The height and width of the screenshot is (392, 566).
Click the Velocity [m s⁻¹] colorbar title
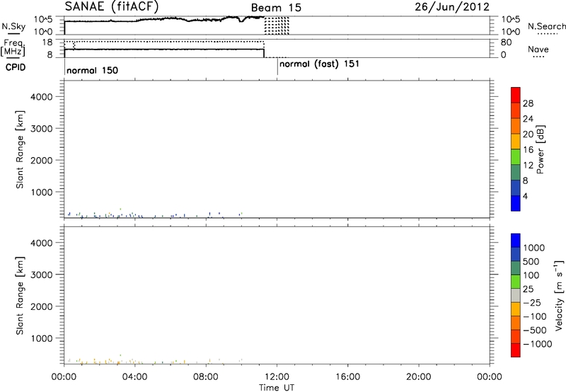pos(558,295)
